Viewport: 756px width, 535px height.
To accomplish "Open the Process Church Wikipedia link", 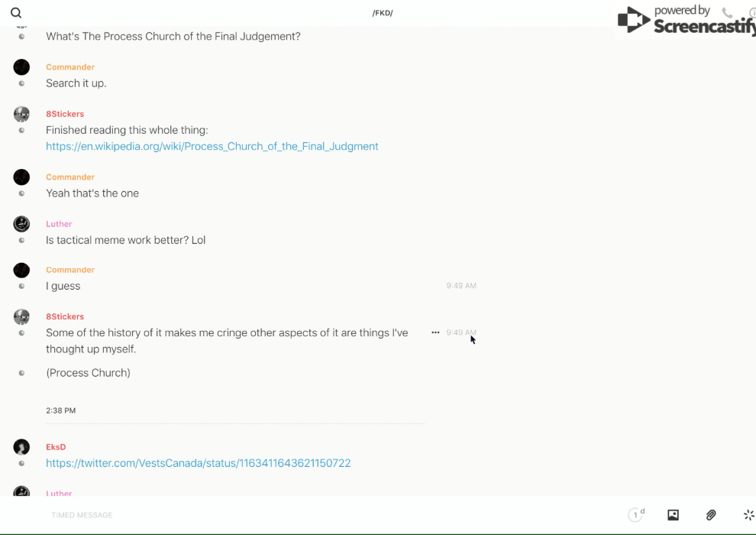I will 212,146.
